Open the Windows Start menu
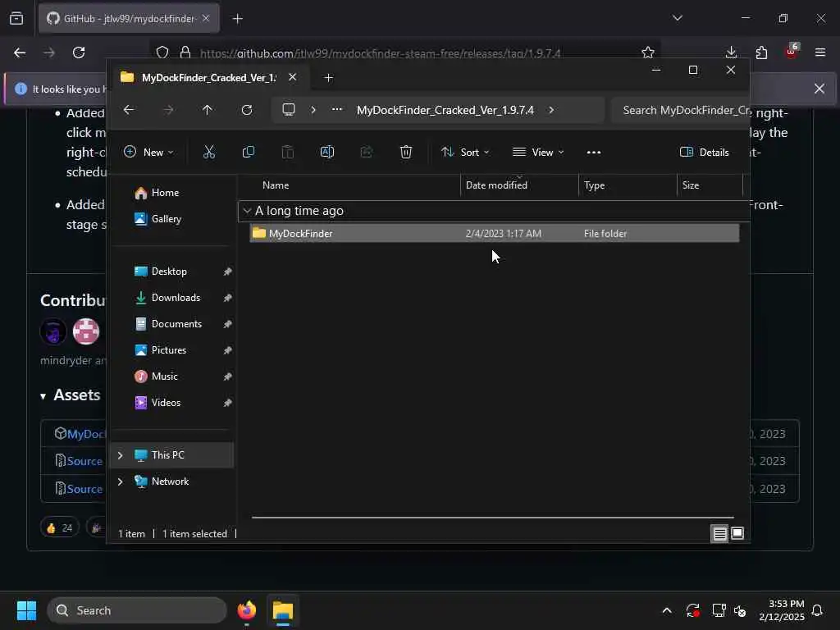Viewport: 840px width, 630px height. pyautogui.click(x=26, y=610)
